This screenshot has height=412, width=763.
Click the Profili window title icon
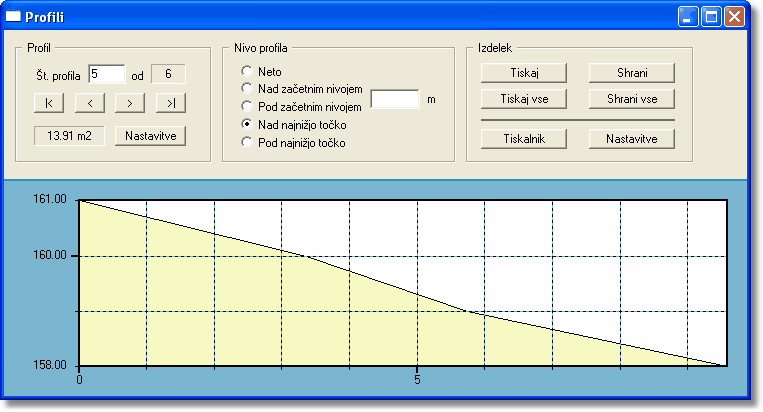coord(14,17)
